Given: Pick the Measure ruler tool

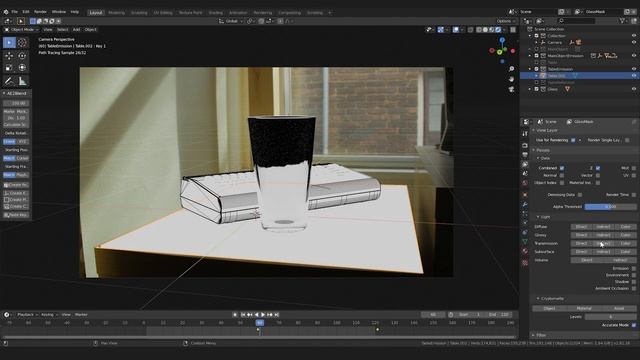Looking at the screenshot, I should point(22,81).
